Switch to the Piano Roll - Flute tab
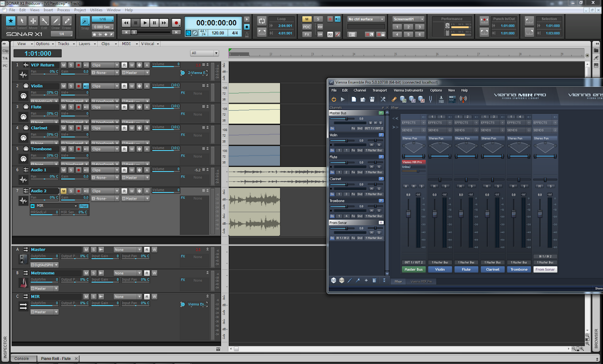 [x=56, y=358]
